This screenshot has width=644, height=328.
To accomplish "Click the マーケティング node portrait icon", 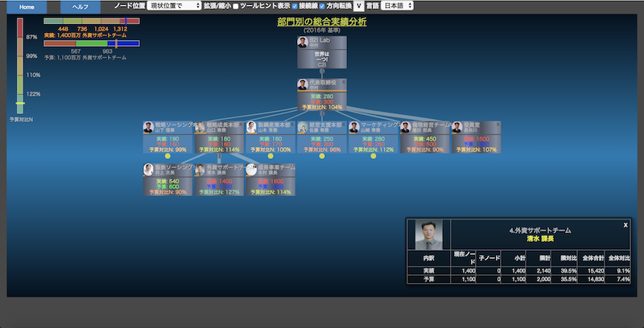I will [354, 127].
